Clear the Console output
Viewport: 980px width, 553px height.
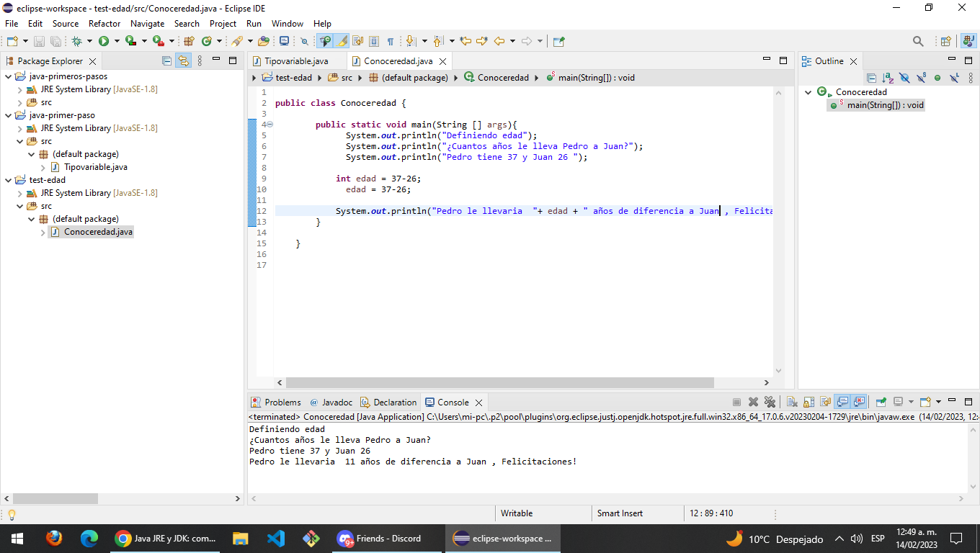(x=792, y=402)
